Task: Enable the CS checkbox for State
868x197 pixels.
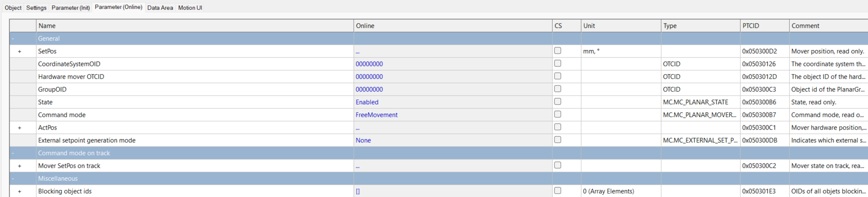Action: click(557, 102)
